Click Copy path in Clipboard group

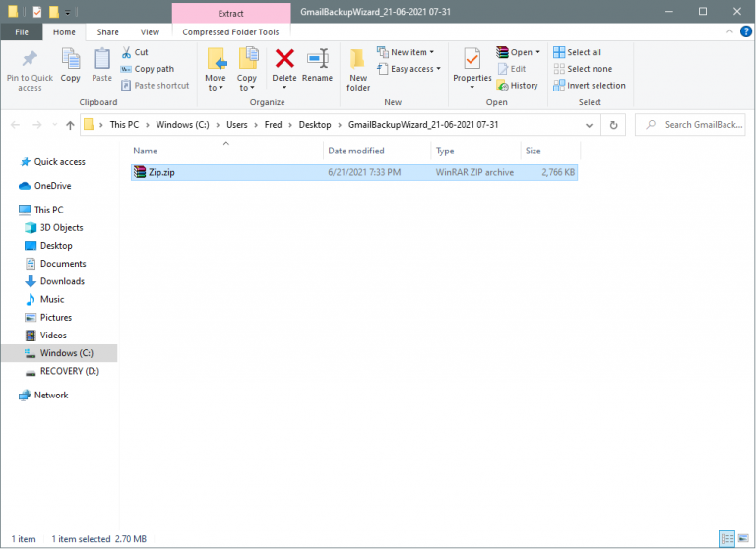[x=148, y=69]
